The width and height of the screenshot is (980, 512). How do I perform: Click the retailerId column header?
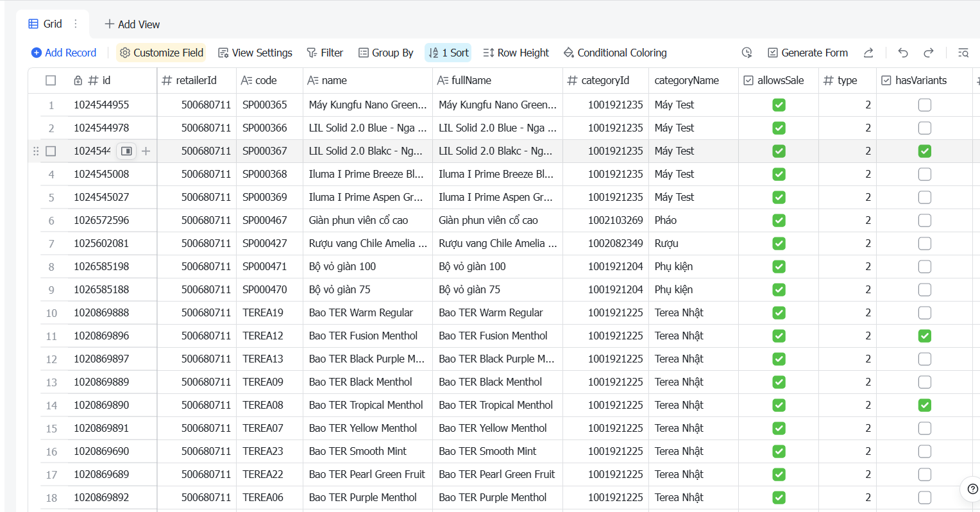pos(197,80)
